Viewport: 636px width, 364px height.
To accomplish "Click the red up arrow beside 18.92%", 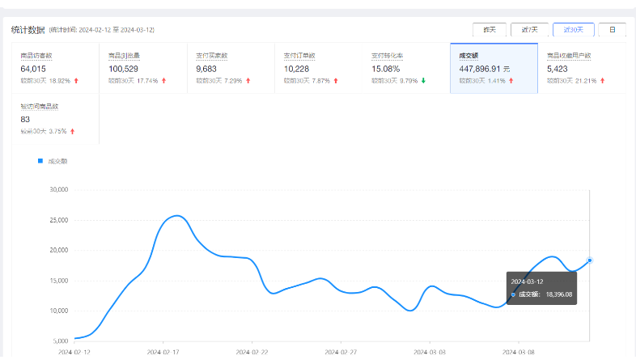I will pos(76,81).
